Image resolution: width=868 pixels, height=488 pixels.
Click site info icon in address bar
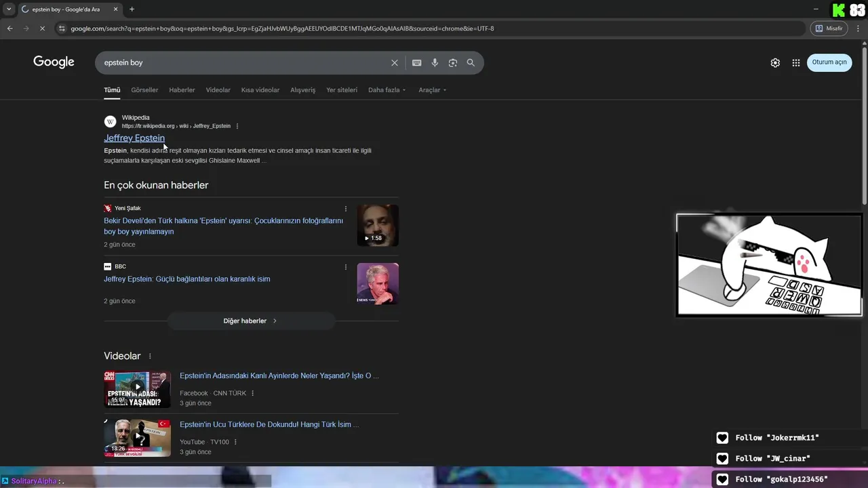click(x=62, y=28)
